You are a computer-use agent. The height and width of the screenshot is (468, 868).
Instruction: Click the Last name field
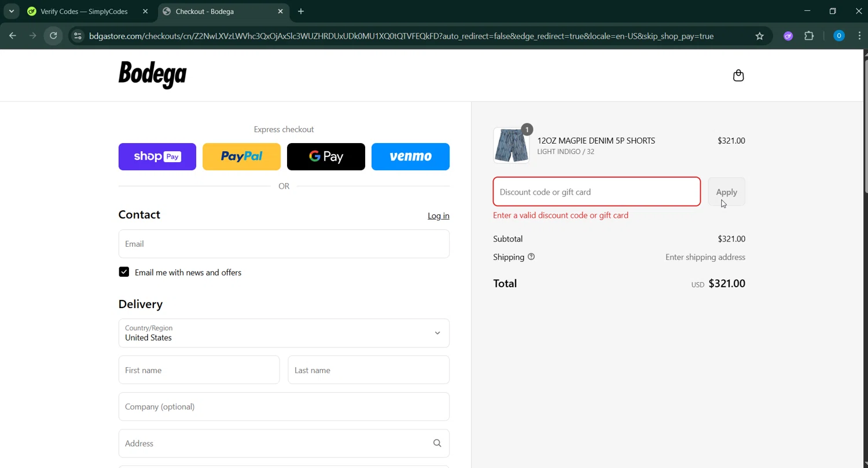click(x=369, y=370)
